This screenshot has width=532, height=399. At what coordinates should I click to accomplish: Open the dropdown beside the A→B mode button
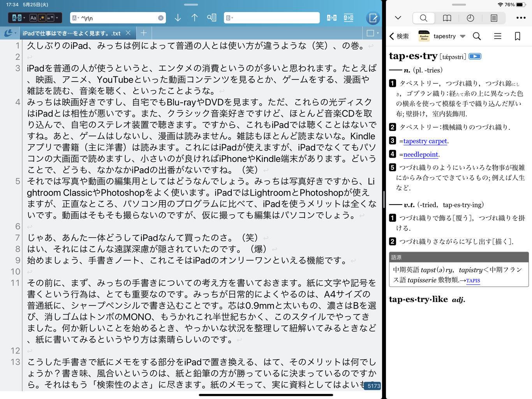[x=25, y=18]
